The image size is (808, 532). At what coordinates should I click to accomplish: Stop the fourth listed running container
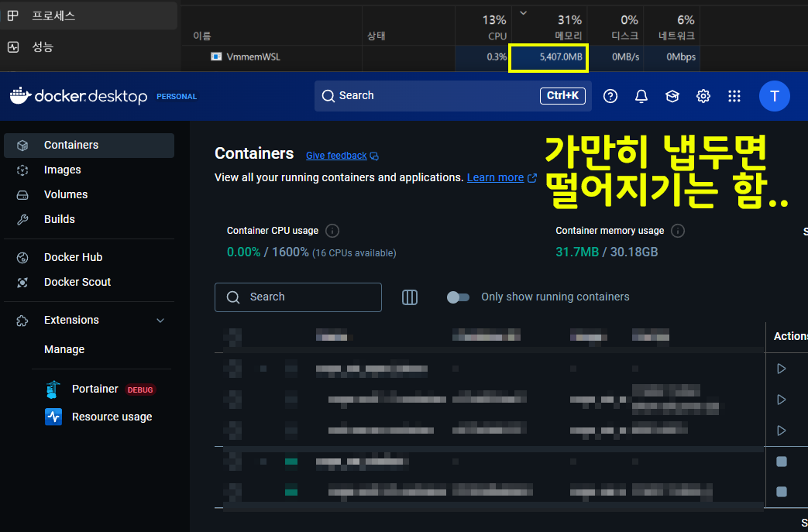(x=782, y=462)
